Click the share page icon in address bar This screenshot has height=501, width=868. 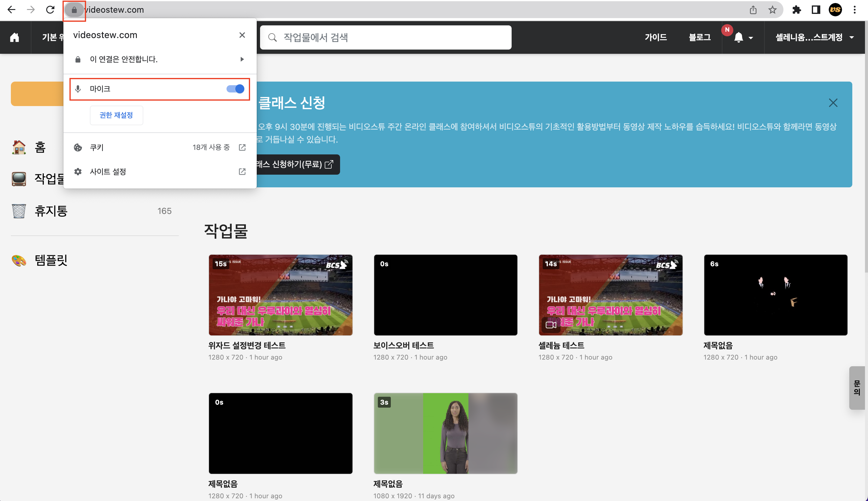753,10
